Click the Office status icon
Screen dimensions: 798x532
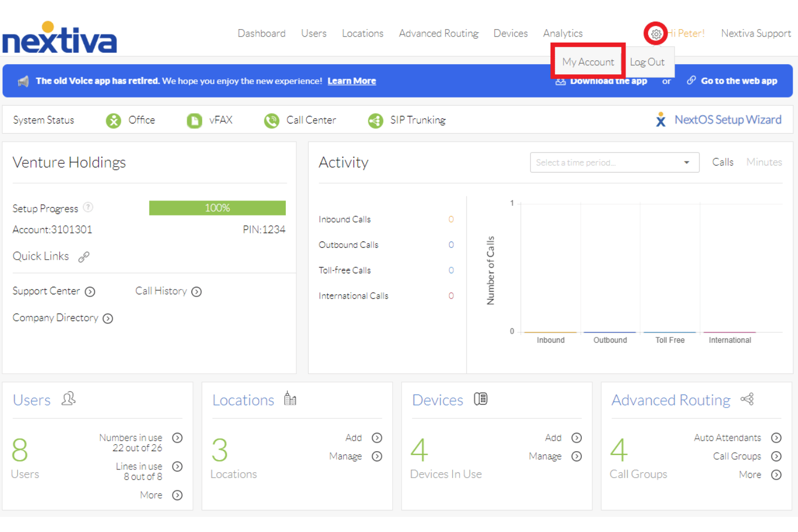(x=113, y=121)
